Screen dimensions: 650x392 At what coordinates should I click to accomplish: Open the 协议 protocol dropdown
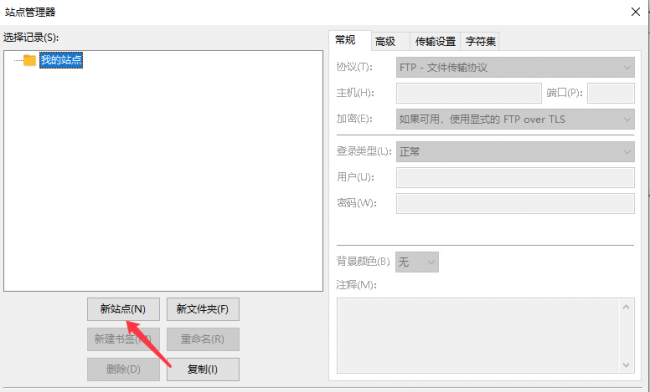point(515,68)
